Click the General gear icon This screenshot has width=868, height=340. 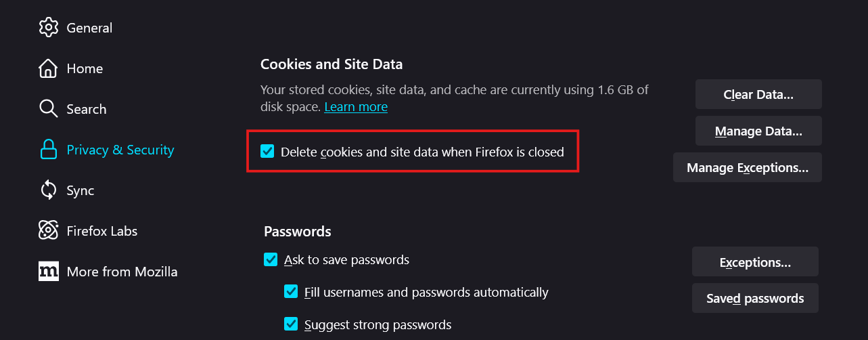pos(49,28)
